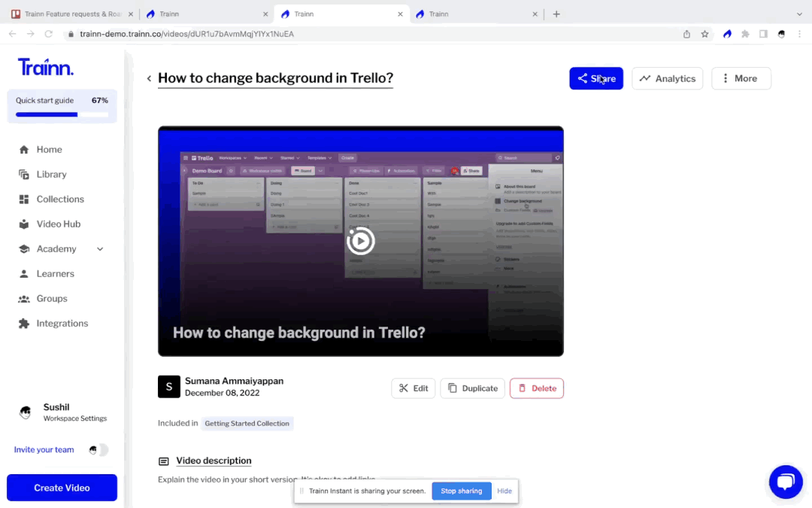The width and height of the screenshot is (812, 508).
Task: Open the video Analytics
Action: point(667,78)
